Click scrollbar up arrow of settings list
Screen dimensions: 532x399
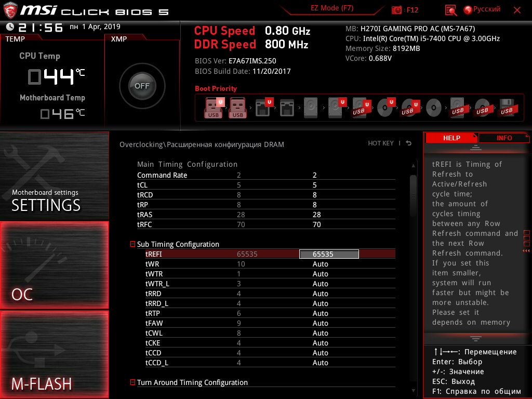tap(413, 166)
